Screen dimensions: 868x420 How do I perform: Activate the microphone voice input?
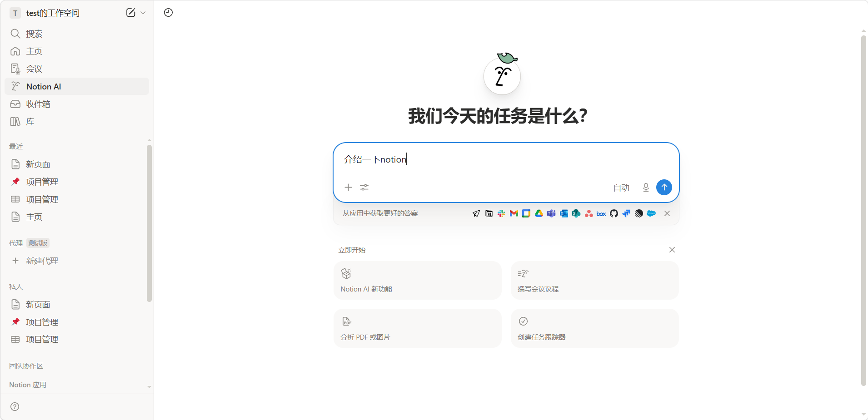[645, 188]
